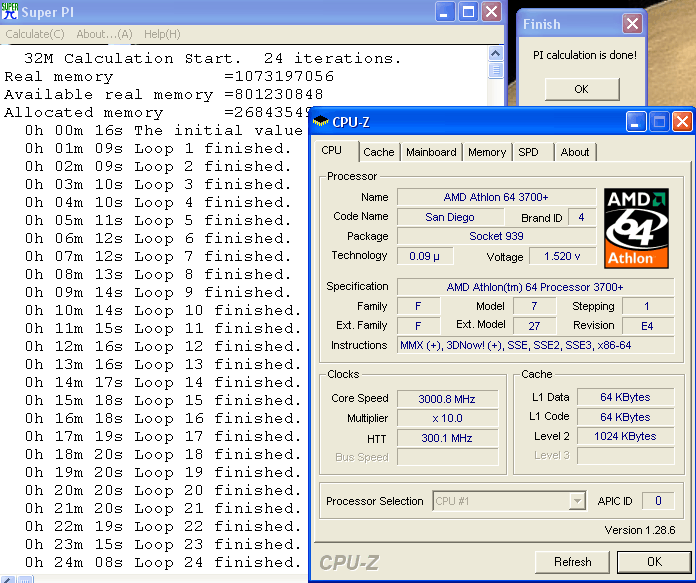Click the 'Real memory =1073197056' line

pos(169,76)
